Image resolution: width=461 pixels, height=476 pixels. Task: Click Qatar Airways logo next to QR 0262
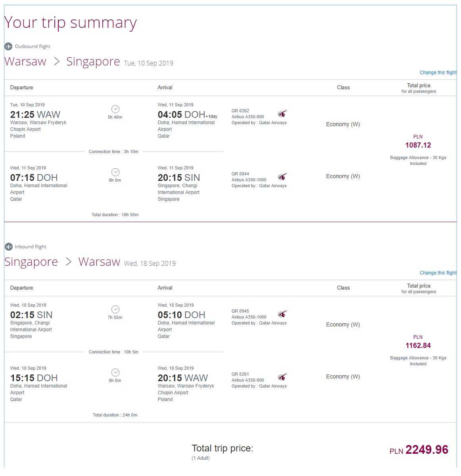[282, 114]
